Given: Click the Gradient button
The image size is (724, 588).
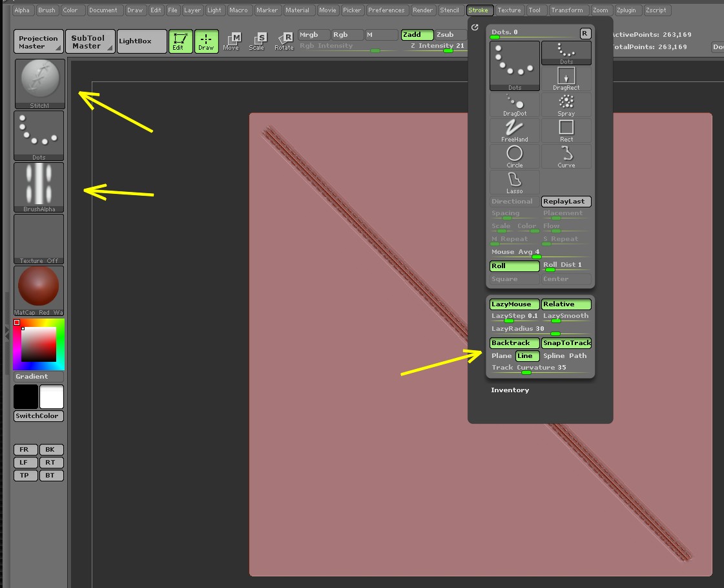Looking at the screenshot, I should 39,377.
